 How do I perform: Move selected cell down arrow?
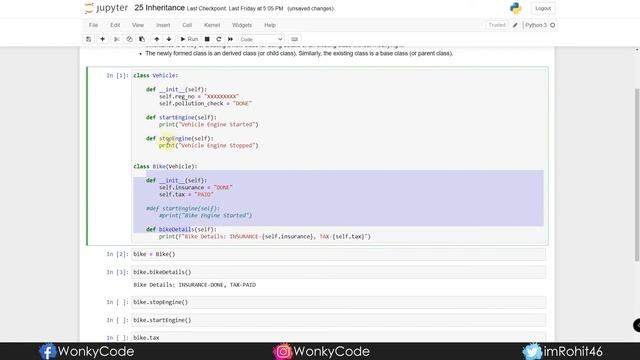click(x=169, y=39)
